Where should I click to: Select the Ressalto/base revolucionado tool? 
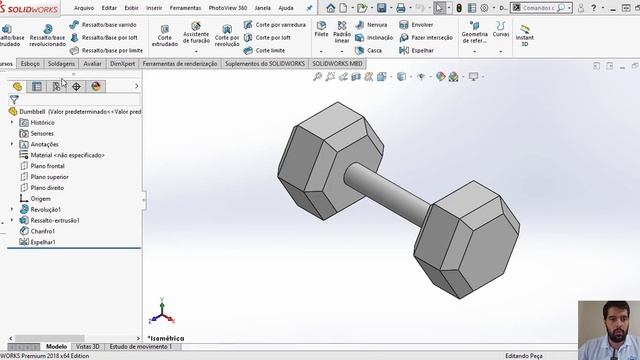(x=47, y=35)
